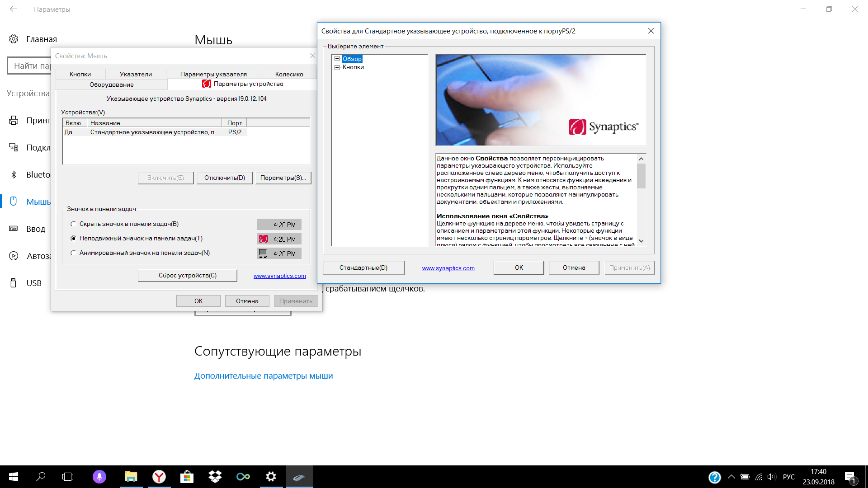
Task: Switch to the Settings gear taskbar icon
Action: click(x=271, y=477)
